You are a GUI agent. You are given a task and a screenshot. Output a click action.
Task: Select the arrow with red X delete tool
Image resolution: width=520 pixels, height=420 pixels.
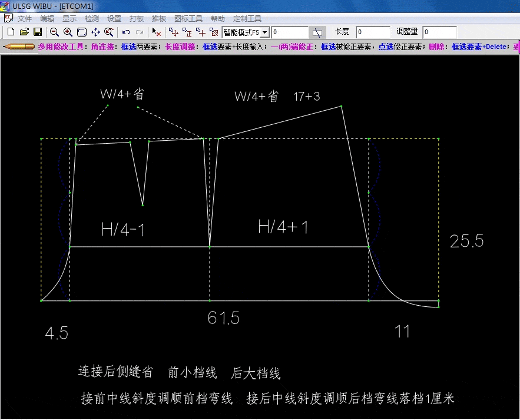click(156, 32)
